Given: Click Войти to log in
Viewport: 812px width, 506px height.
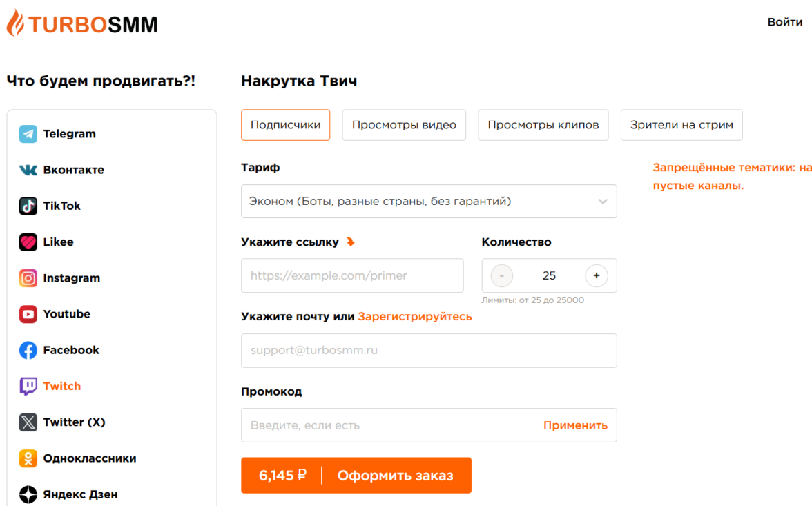Looking at the screenshot, I should click(785, 22).
